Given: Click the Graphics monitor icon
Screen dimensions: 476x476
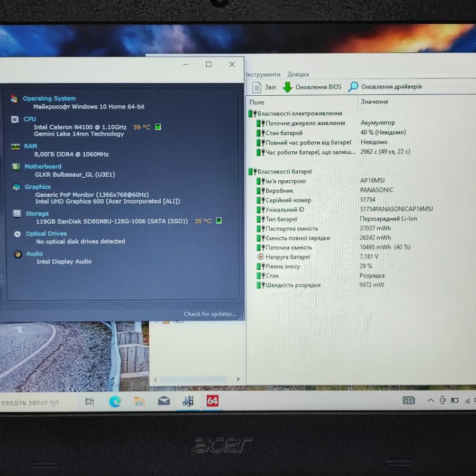Looking at the screenshot, I should [x=16, y=187].
